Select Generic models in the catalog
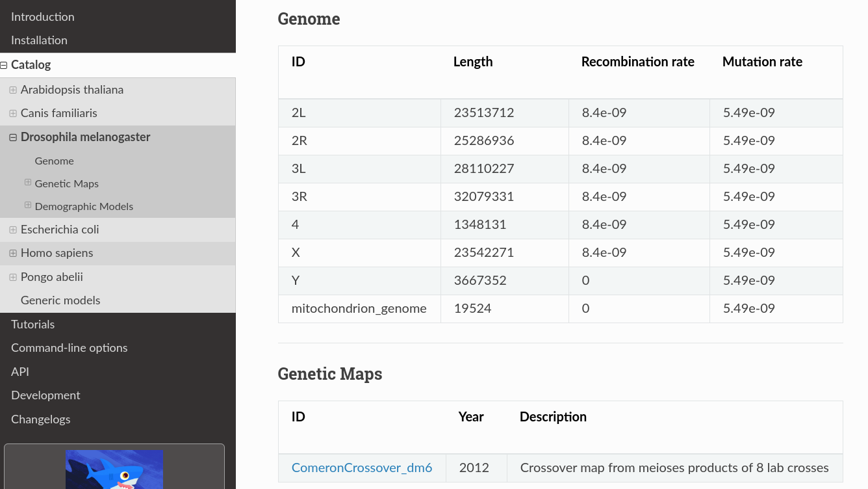The image size is (868, 489). tap(60, 300)
